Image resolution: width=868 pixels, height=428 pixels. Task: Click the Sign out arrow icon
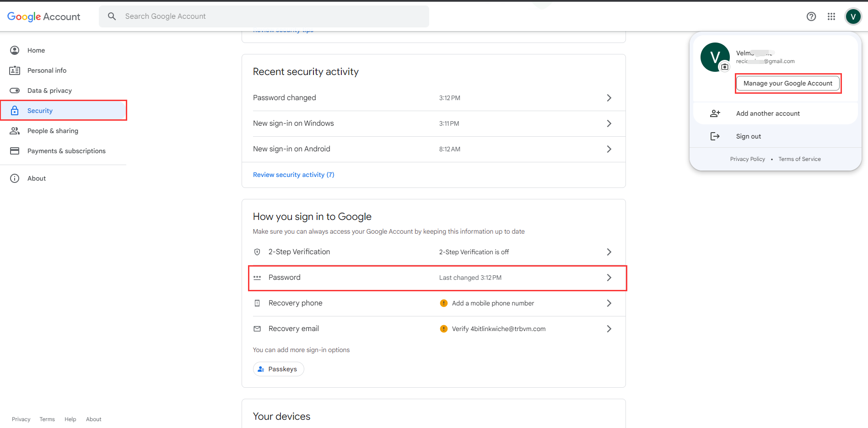point(715,136)
